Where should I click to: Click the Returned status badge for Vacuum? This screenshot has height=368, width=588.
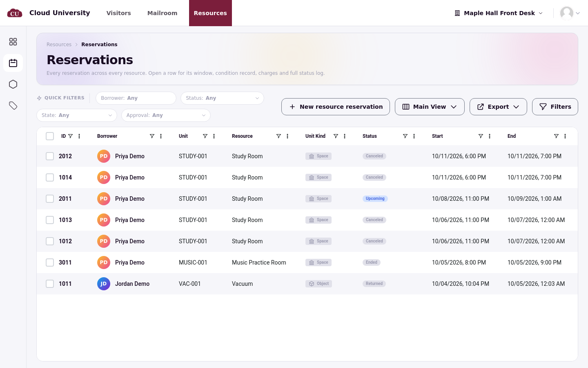tap(374, 284)
